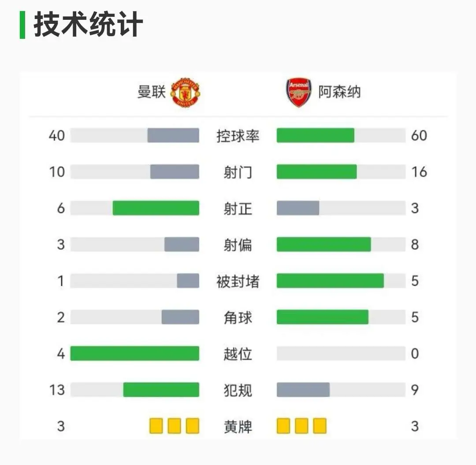The height and width of the screenshot is (465, 476).
Task: Click Arsenal's green possession bar
Action: click(316, 135)
